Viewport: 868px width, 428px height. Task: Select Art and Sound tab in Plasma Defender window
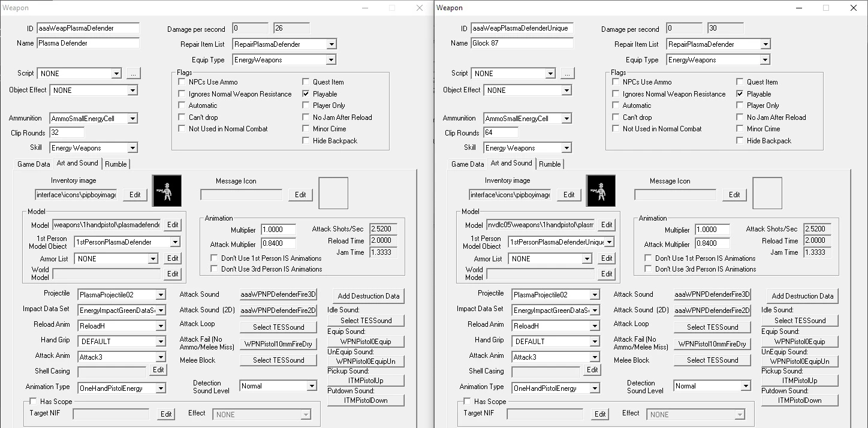pyautogui.click(x=77, y=163)
